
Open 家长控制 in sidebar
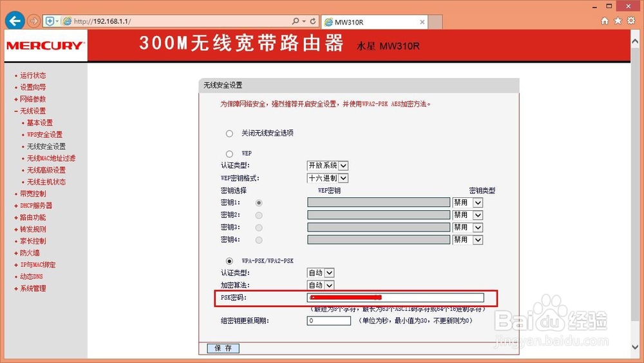33,241
